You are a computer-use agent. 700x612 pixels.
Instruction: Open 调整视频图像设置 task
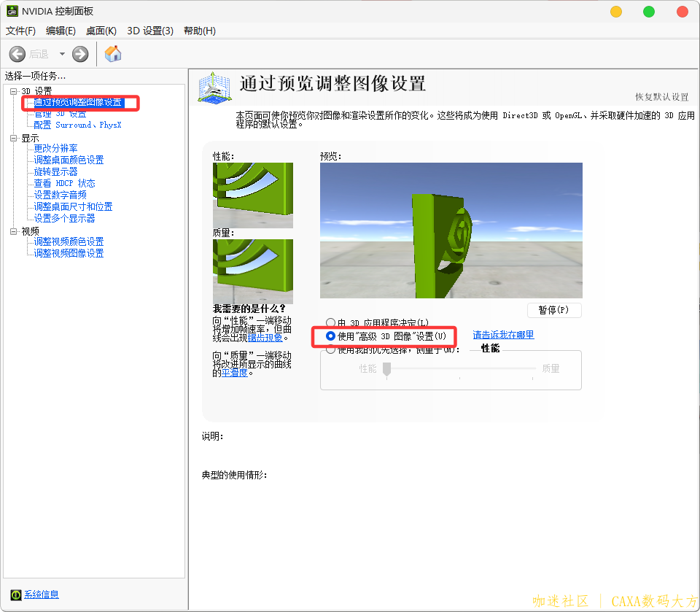tap(69, 253)
